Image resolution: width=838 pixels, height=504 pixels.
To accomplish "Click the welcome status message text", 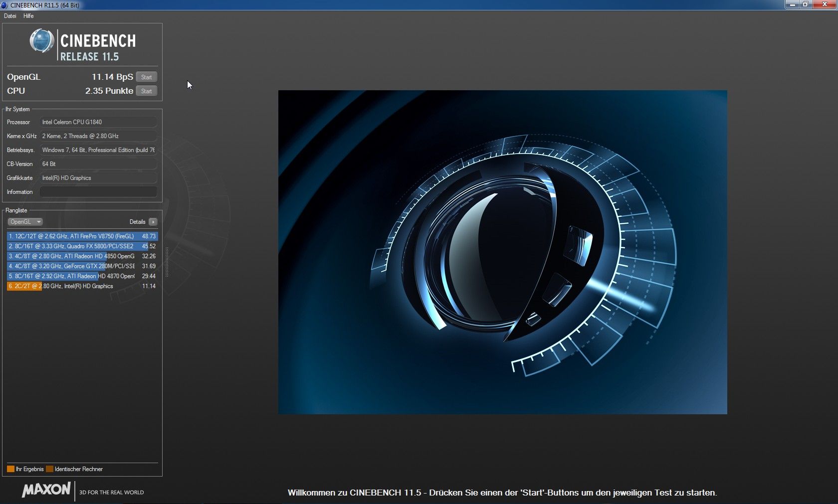I will click(502, 493).
